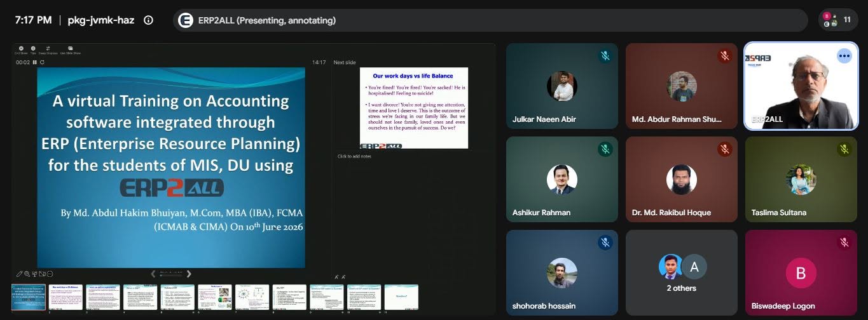Click Biswadeep Logon's letter B avatar
Image resolution: width=868 pixels, height=320 pixels.
801,273
